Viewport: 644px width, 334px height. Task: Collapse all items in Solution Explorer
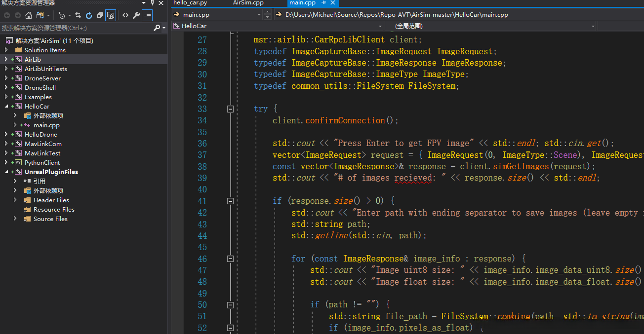coord(100,15)
